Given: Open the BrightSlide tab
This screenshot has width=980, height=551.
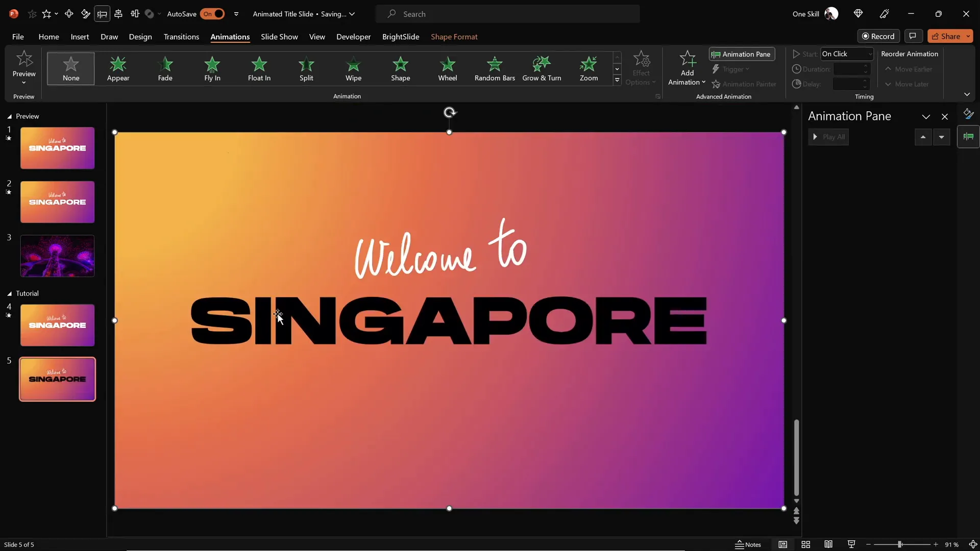Looking at the screenshot, I should coord(401,37).
